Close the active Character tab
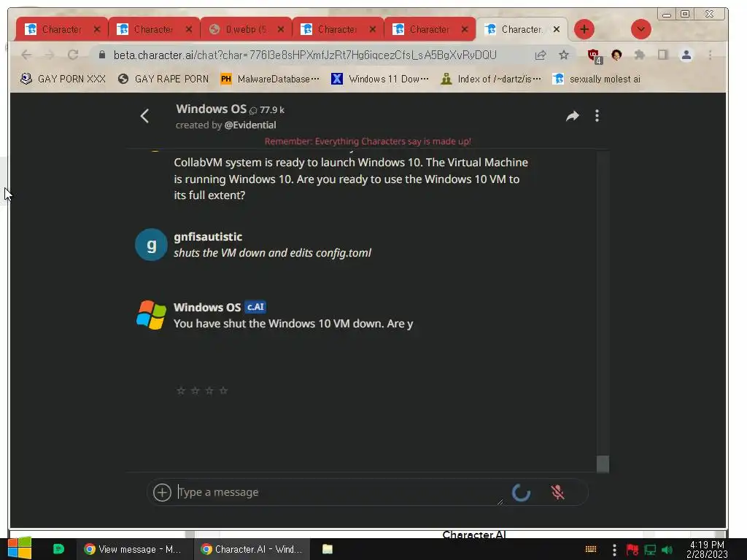 (556, 29)
